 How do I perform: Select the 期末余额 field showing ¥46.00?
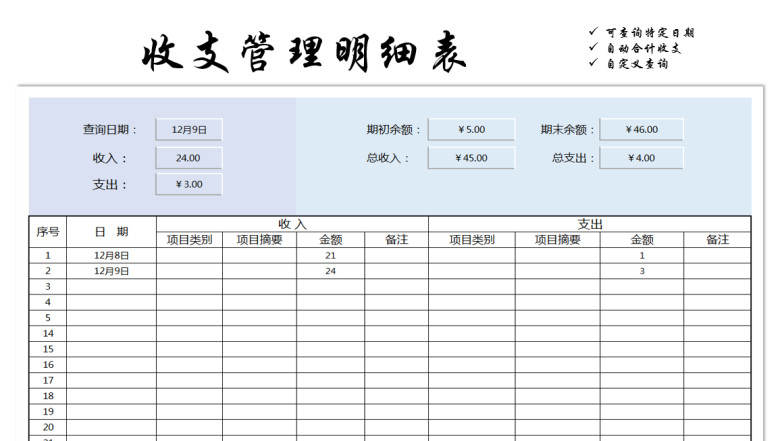pyautogui.click(x=641, y=130)
